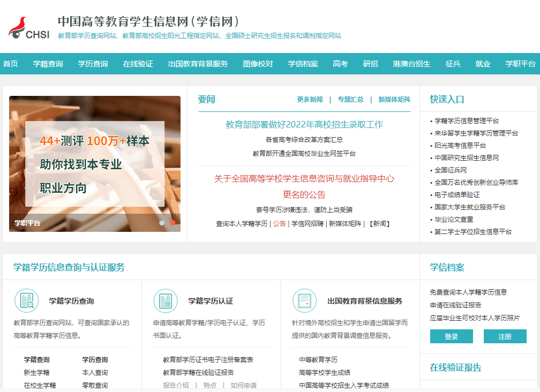Go to 就业 navigation item
This screenshot has width=540, height=392.
click(483, 64)
